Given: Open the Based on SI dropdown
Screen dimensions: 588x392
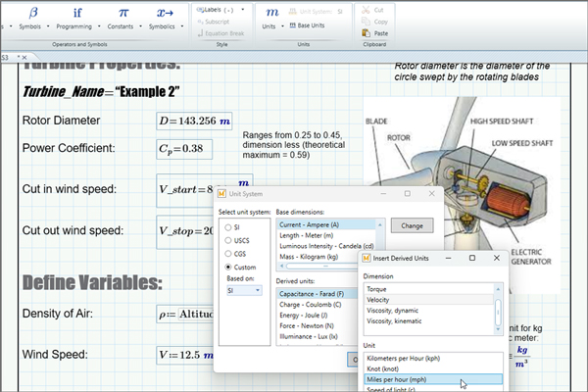Looking at the screenshot, I should click(244, 290).
